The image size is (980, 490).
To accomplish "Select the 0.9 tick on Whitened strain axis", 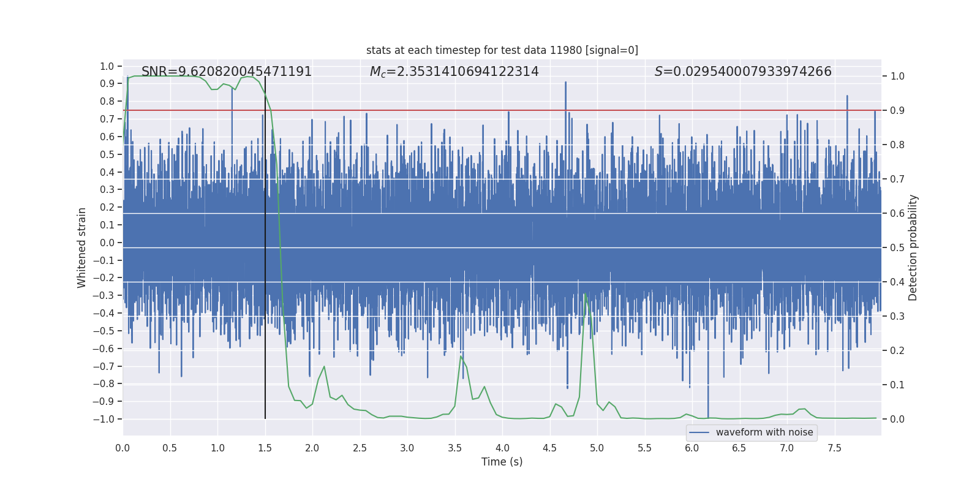I will coord(107,83).
